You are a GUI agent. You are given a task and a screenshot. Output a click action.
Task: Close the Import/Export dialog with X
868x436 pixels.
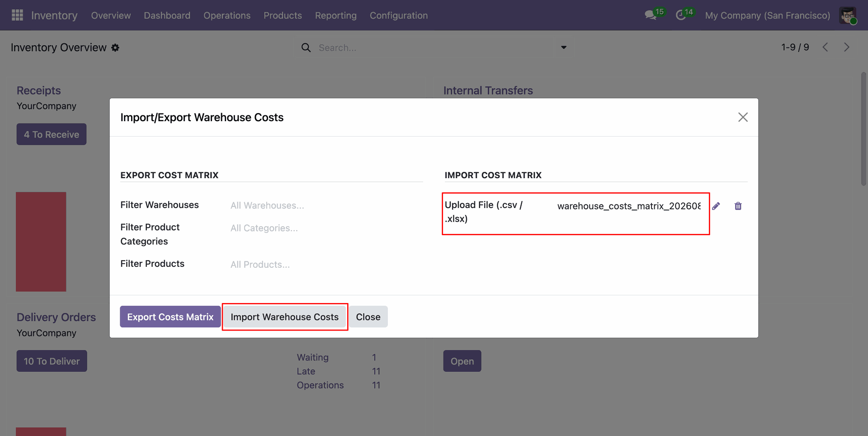click(743, 117)
